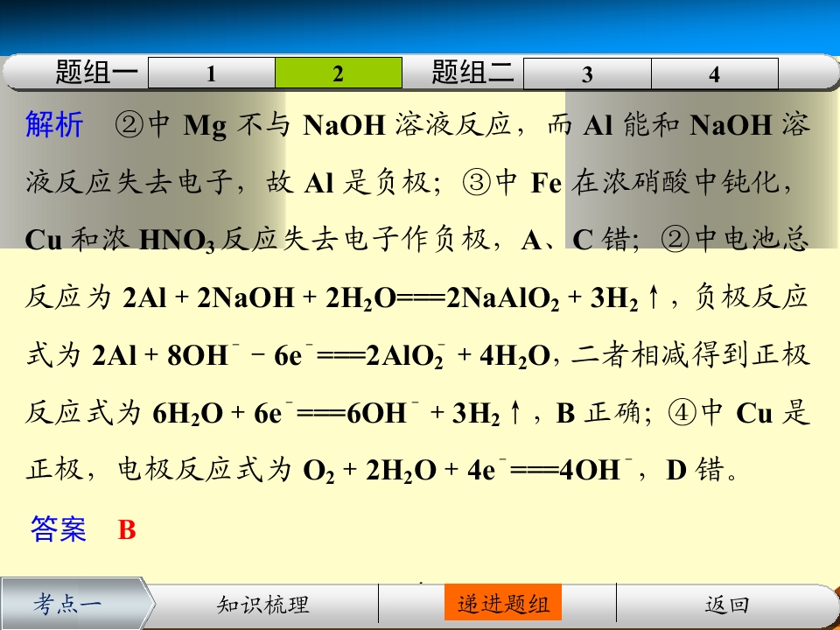Image resolution: width=840 pixels, height=630 pixels.
Task: Navigate to 知识梳理 section
Action: click(263, 605)
